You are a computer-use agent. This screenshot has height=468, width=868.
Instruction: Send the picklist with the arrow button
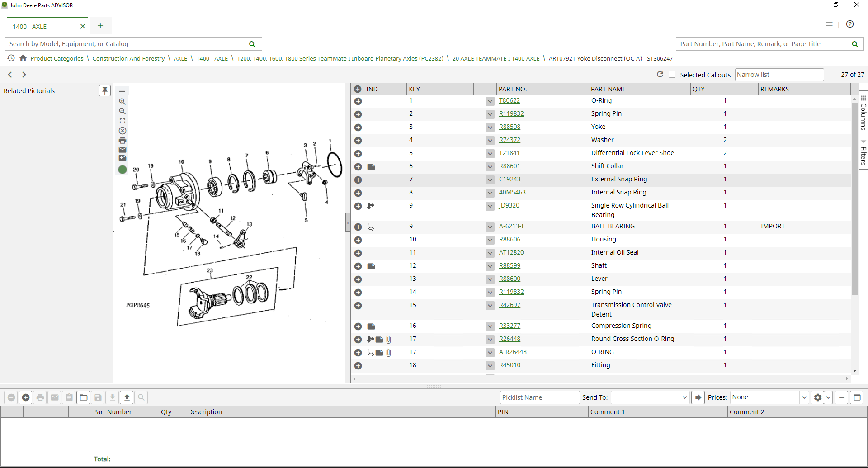(698, 397)
